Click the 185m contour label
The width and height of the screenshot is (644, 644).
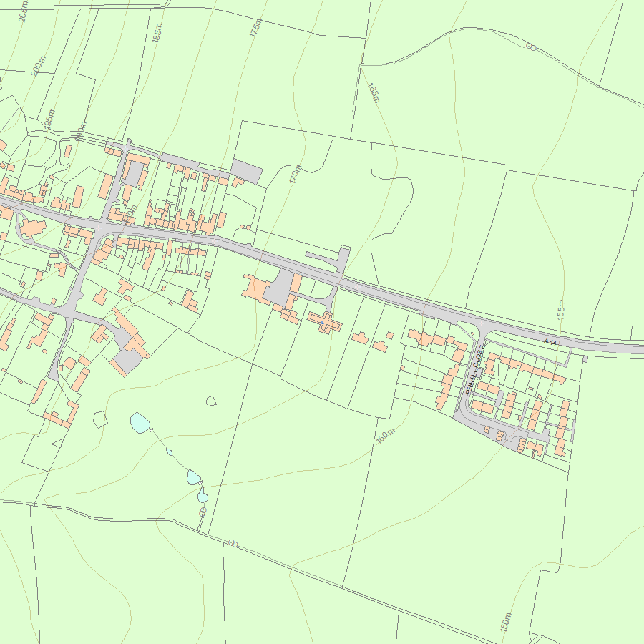pos(157,32)
